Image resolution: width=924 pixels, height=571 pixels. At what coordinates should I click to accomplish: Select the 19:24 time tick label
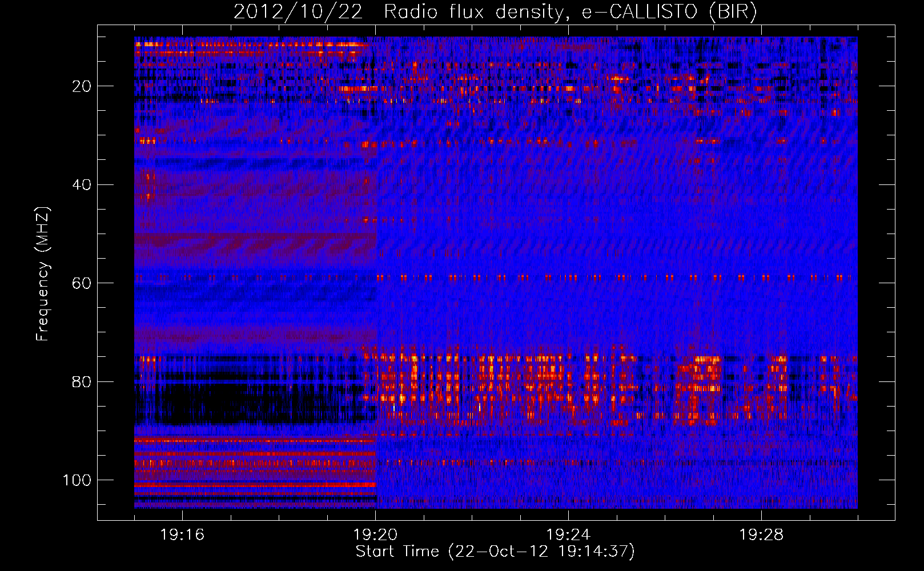point(568,534)
